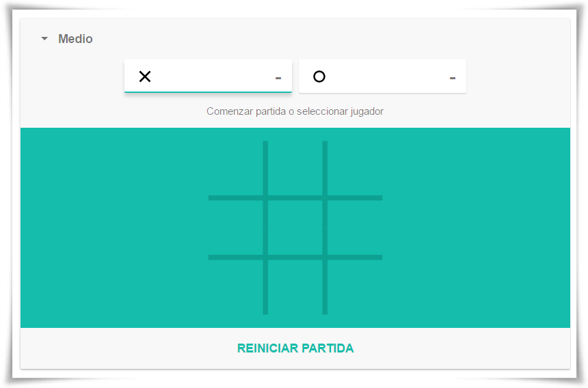The image size is (588, 388).
Task: Mark the bottom-left board cell
Action: (x=235, y=288)
